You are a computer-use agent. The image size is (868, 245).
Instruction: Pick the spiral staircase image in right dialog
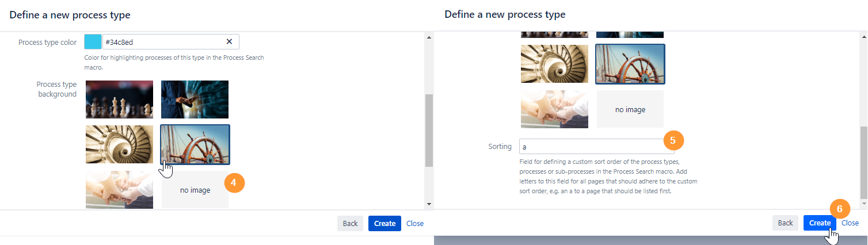click(554, 64)
